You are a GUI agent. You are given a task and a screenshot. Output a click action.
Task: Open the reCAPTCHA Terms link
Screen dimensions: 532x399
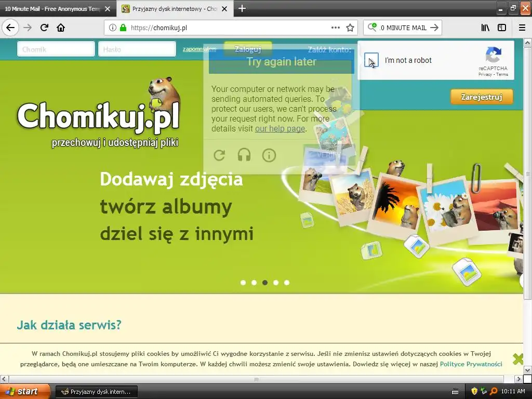(x=502, y=74)
